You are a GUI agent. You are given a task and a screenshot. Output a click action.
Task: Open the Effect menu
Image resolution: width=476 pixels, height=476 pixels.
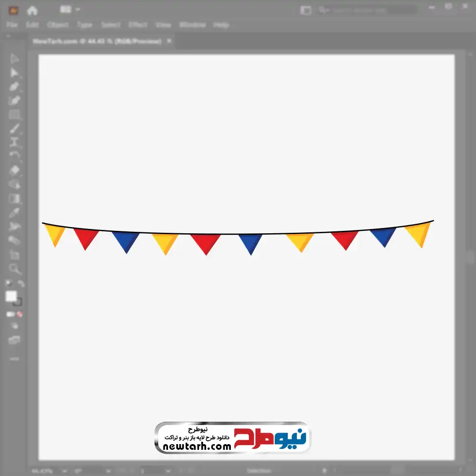[138, 25]
